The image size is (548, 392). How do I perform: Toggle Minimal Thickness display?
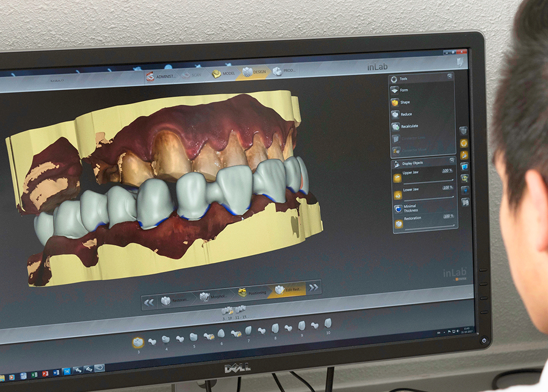[x=398, y=209]
